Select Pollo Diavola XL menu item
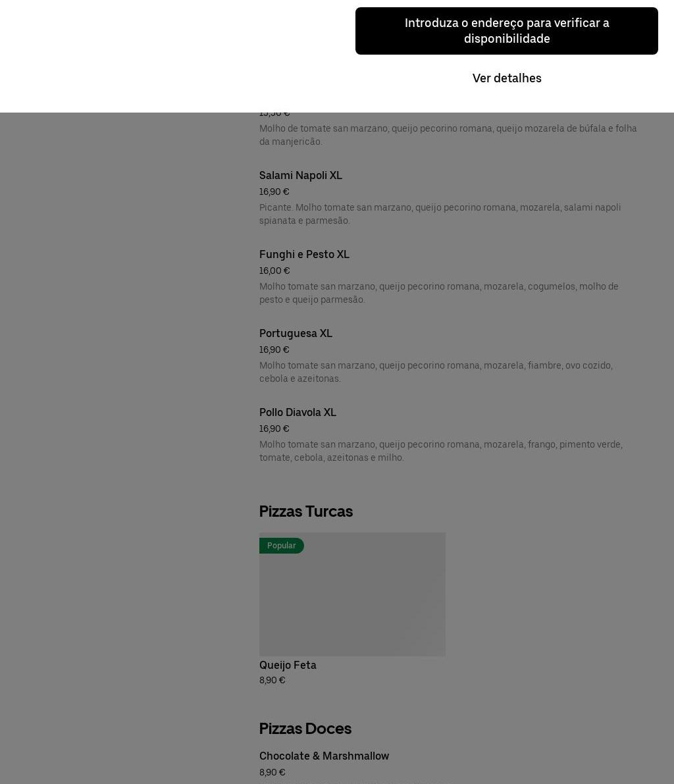This screenshot has width=674, height=784. pyautogui.click(x=298, y=413)
